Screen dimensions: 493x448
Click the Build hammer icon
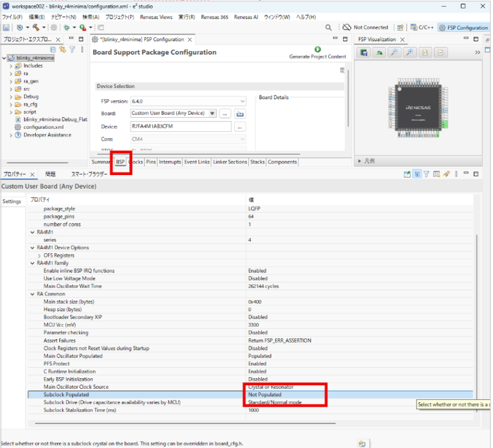[36, 28]
